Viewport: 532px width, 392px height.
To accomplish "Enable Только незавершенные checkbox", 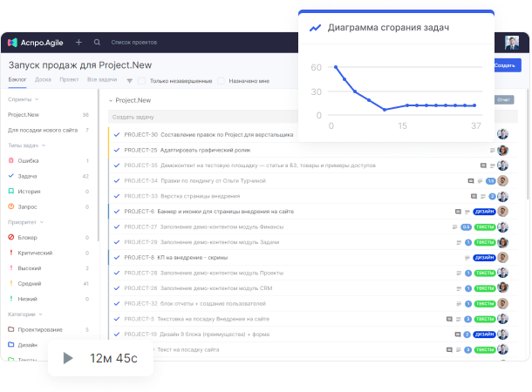I will click(142, 81).
